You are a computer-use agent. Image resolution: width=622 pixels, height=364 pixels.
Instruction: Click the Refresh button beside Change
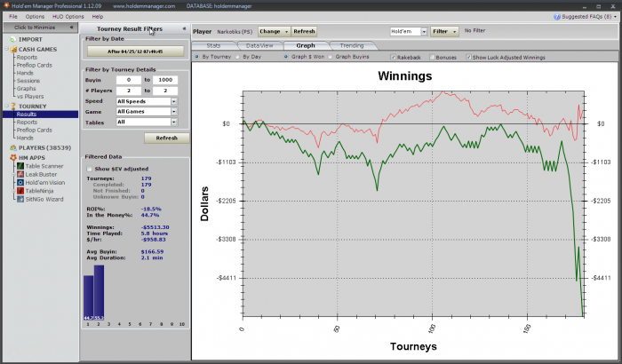pos(304,31)
